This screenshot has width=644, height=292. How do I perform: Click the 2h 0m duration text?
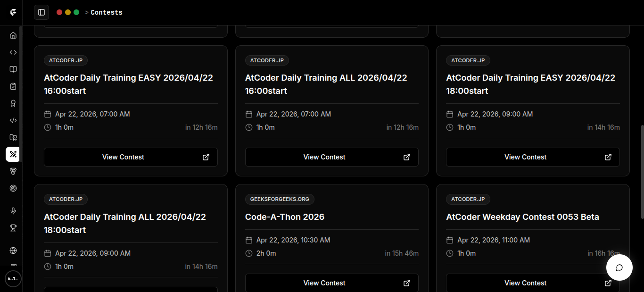(266, 253)
